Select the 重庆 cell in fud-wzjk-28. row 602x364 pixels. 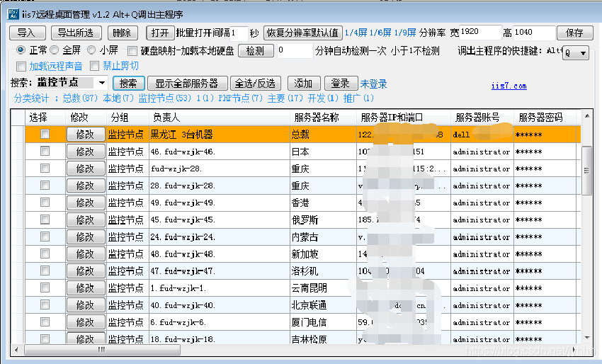(x=323, y=169)
